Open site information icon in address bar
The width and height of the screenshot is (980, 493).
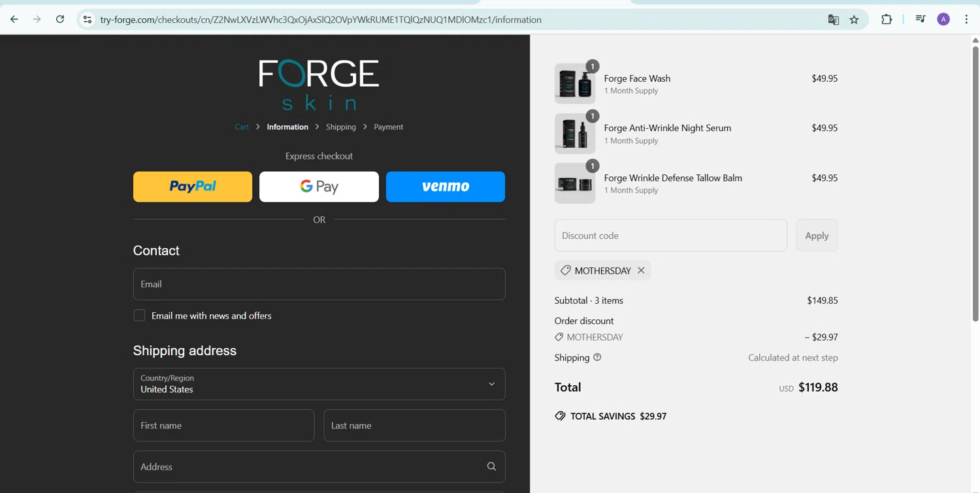(87, 20)
